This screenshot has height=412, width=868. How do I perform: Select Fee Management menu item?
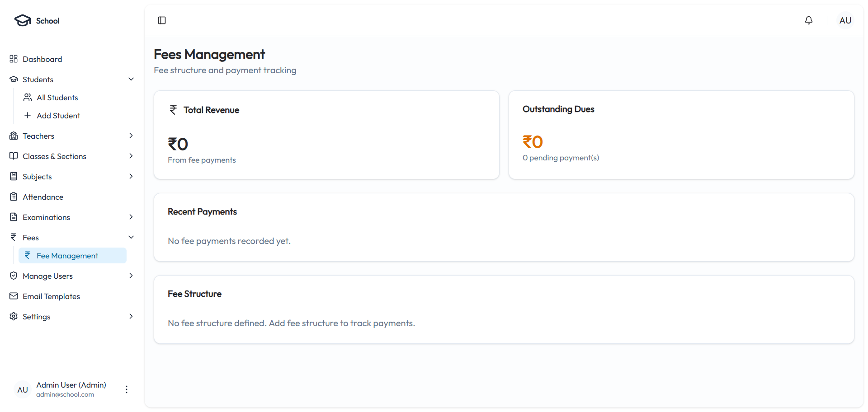pyautogui.click(x=67, y=256)
